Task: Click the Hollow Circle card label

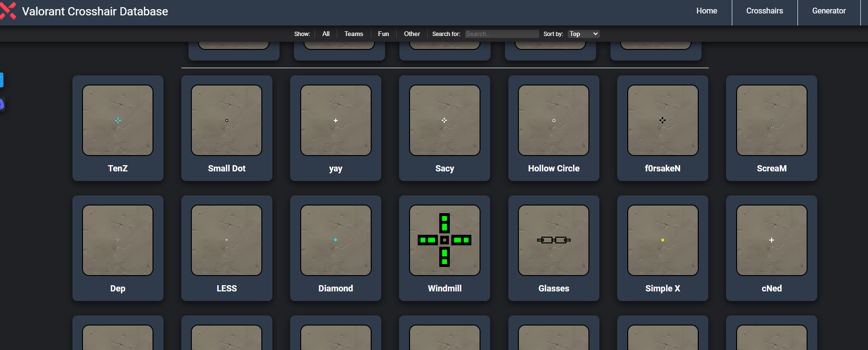Action: (554, 169)
